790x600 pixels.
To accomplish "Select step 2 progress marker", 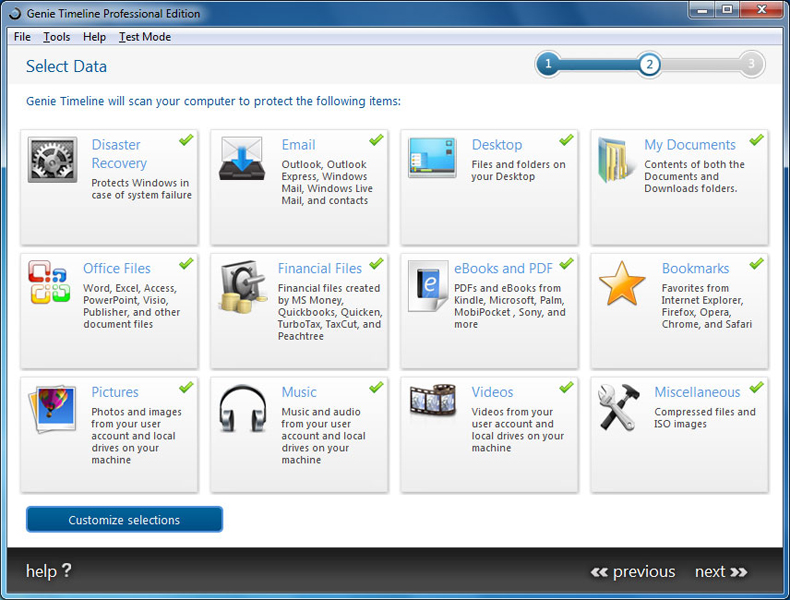I will click(649, 64).
